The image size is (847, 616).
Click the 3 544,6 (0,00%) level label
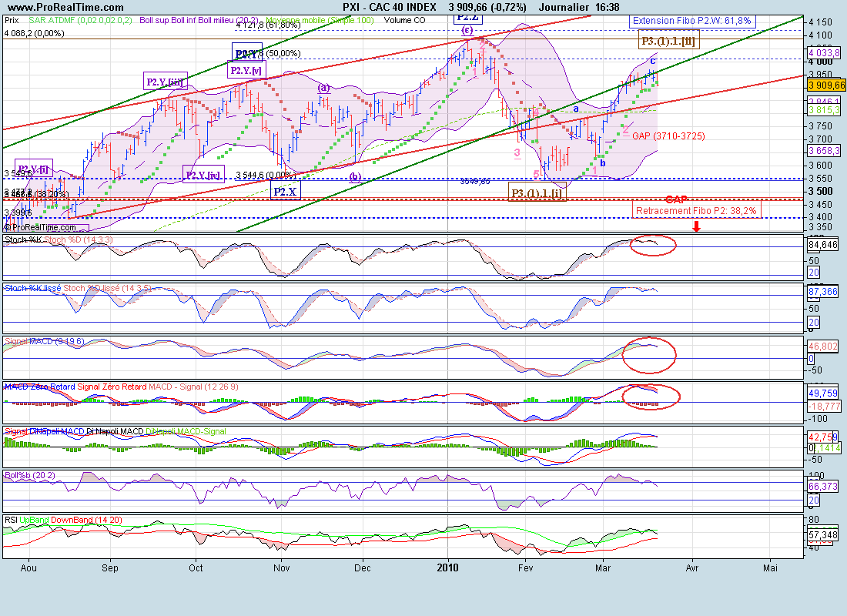click(266, 175)
